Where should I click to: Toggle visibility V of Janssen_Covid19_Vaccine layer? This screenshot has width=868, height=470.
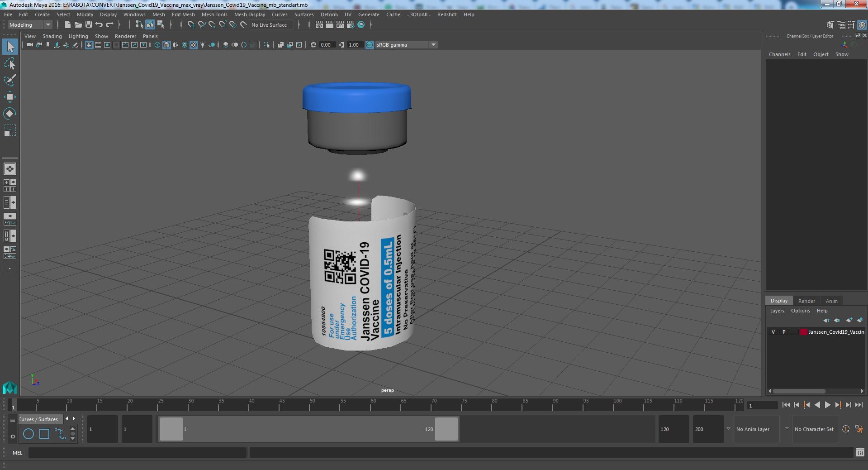pos(773,332)
